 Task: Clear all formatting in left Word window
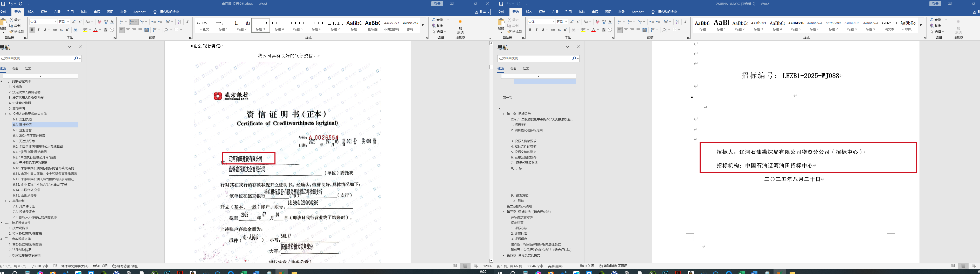point(99,22)
